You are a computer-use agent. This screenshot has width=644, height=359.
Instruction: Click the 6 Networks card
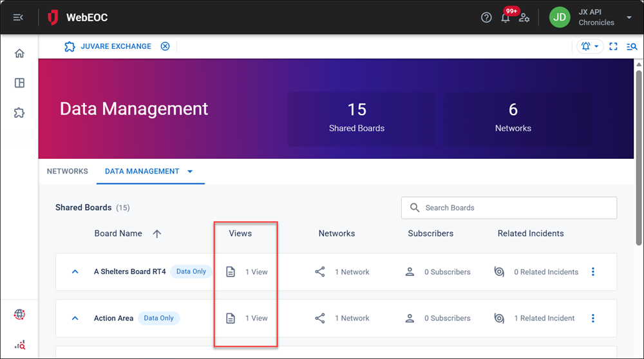(518, 119)
